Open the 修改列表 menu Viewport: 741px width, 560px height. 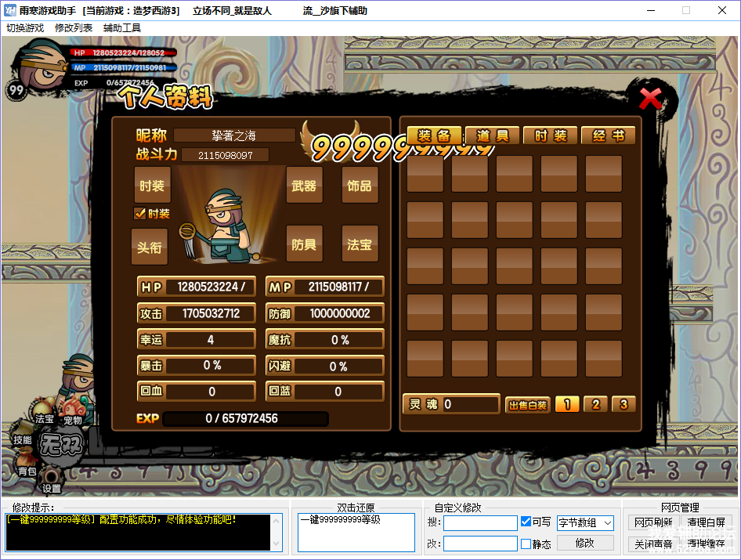coord(74,28)
